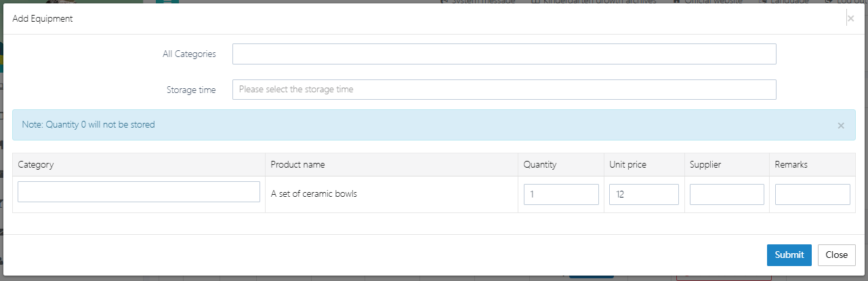This screenshot has width=868, height=281.
Task: Click the Supplier column header
Action: click(x=706, y=165)
